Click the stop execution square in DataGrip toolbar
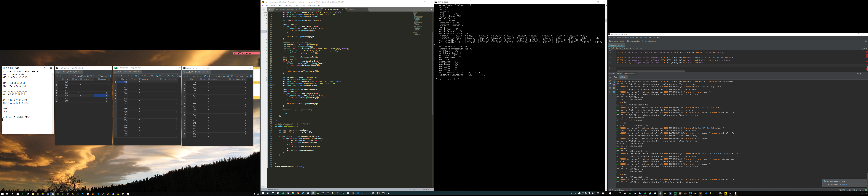Screen dimensions: 868x196 tap(641, 49)
